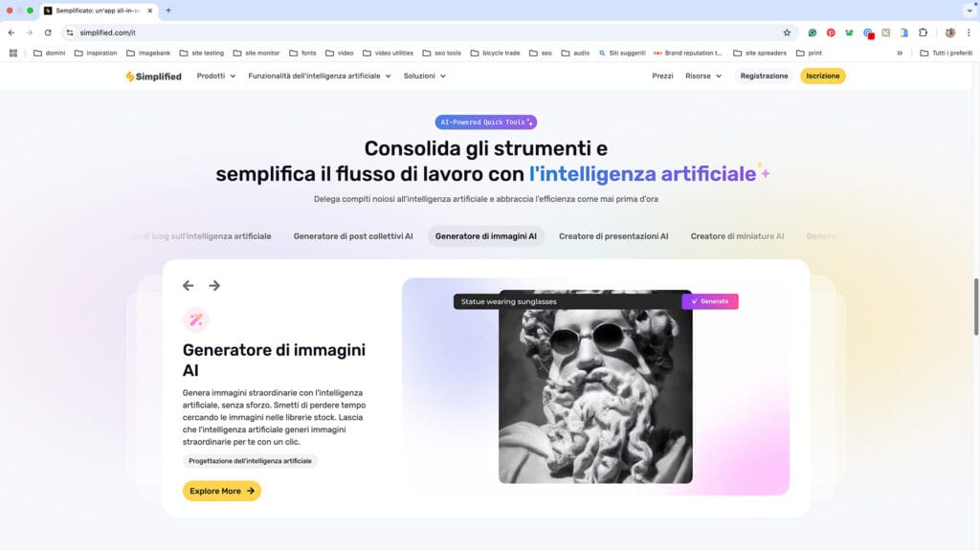Expand Funzionalità dell'intelligenza artificiale menu
This screenshot has width=980, height=551.
(x=319, y=77)
